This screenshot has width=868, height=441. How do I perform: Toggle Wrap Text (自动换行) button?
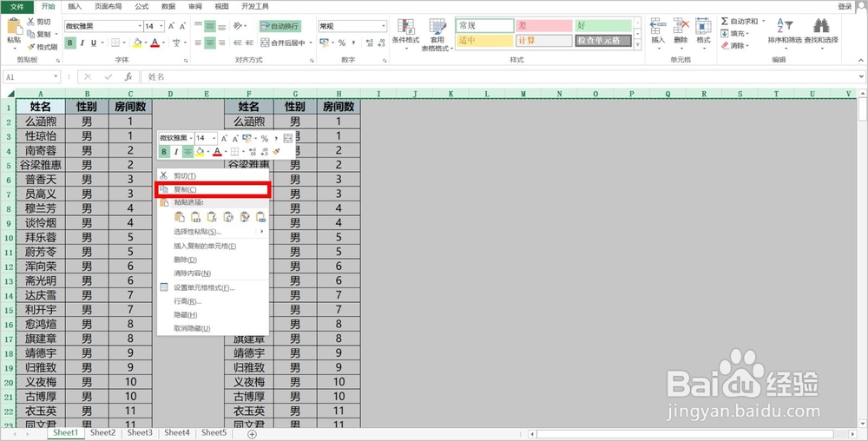coord(280,26)
